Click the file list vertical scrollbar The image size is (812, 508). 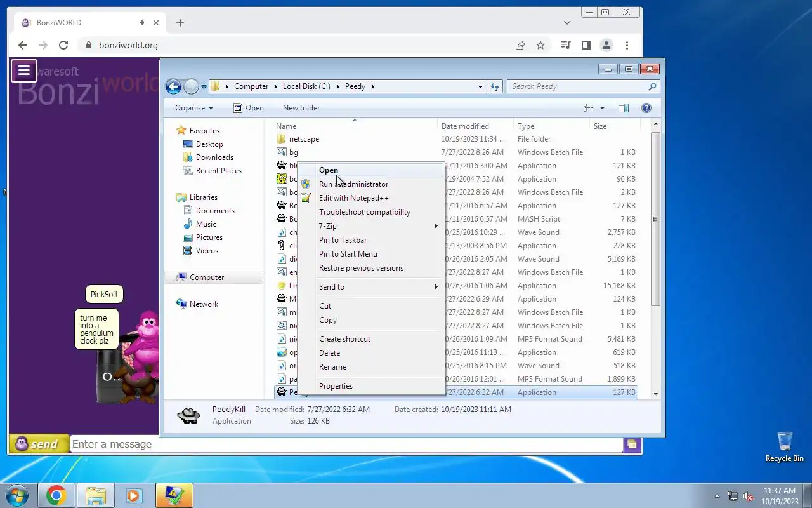pos(656,219)
